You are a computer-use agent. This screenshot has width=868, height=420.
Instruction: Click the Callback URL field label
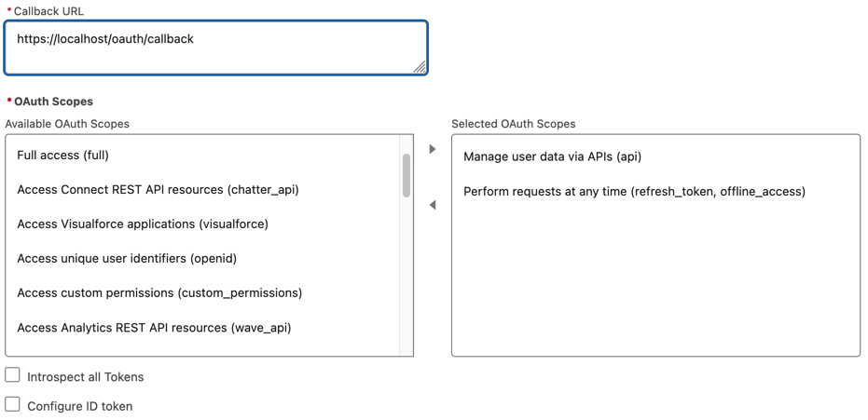click(x=48, y=11)
